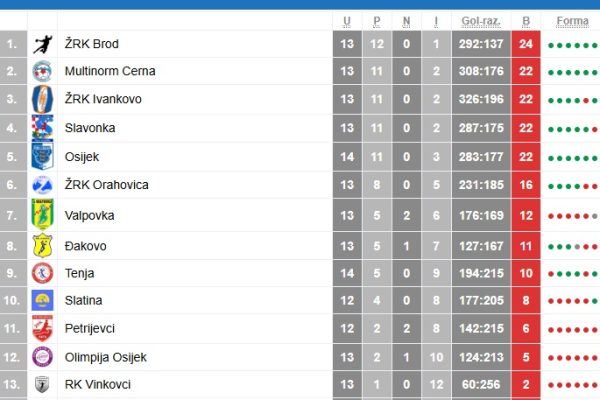Click the Forma column header
Screen dimensions: 600x400
572,21
